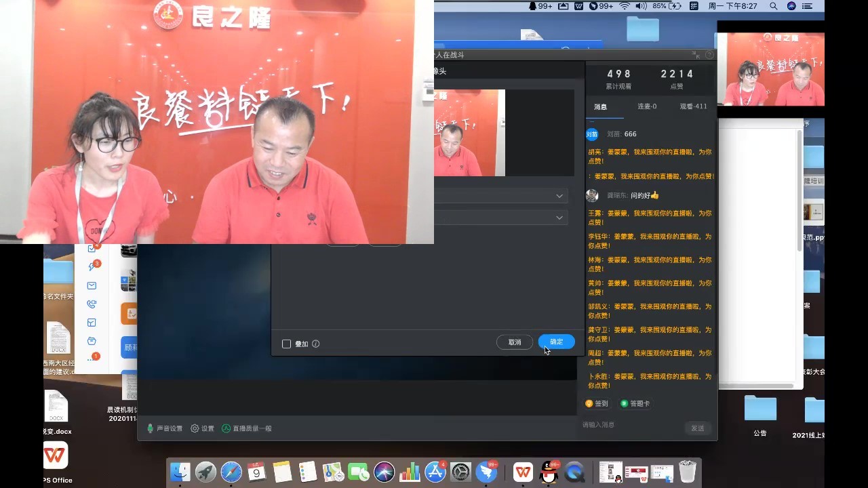
Task: Switch to the 消息 tab
Action: pyautogui.click(x=601, y=106)
